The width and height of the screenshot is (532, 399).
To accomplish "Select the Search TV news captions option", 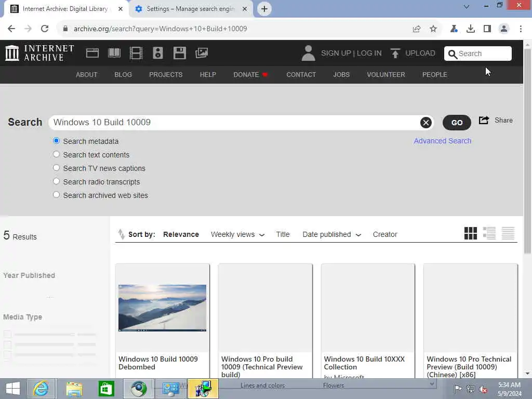I will click(56, 168).
